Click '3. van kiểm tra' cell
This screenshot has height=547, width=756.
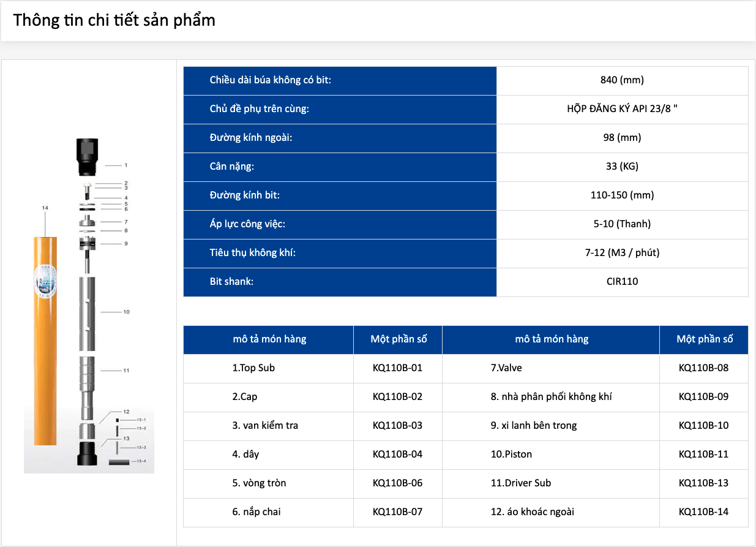269,426
